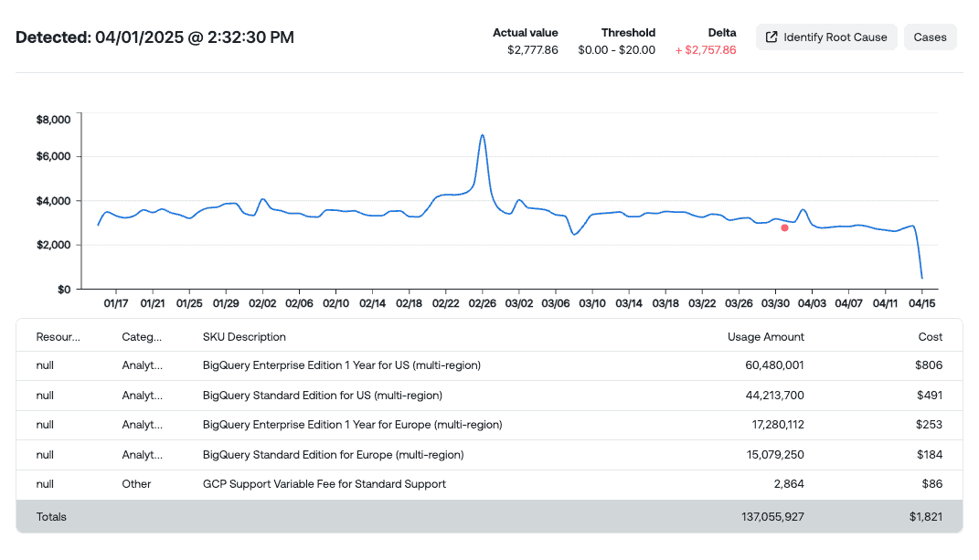This screenshot has height=560, width=979.
Task: Click the chart spike near 02/26
Action: (482, 137)
